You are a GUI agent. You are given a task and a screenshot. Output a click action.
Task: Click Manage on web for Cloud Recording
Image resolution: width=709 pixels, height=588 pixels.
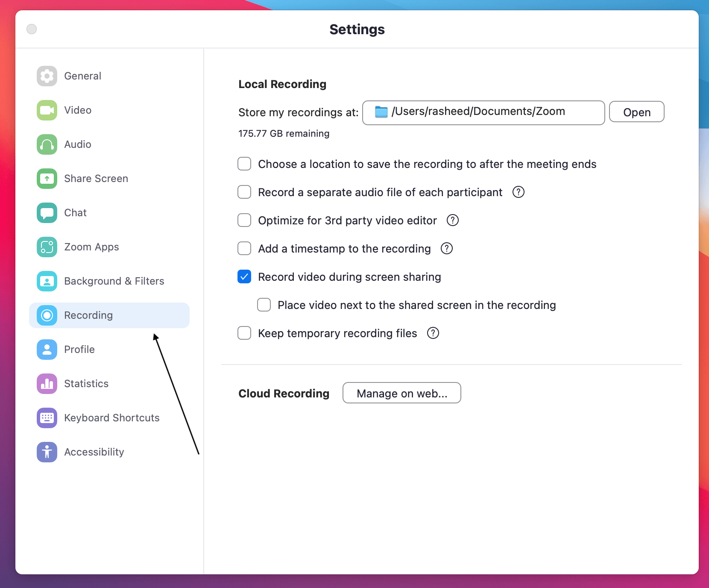pos(401,393)
